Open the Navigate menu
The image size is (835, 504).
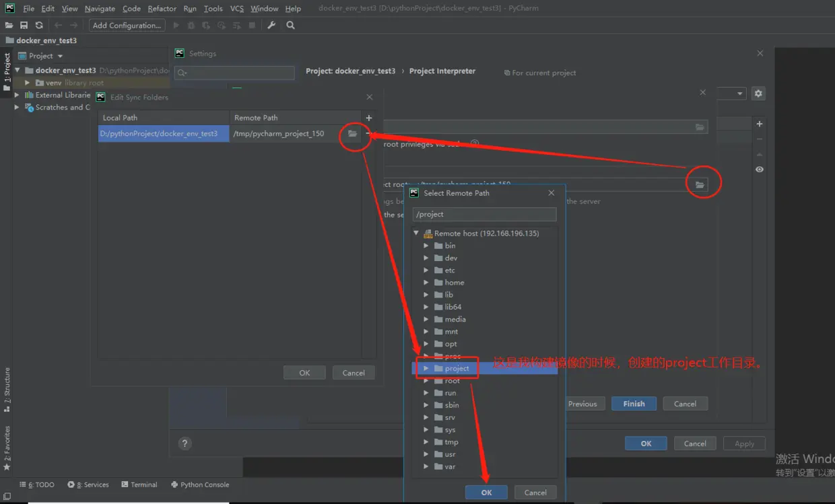(100, 9)
